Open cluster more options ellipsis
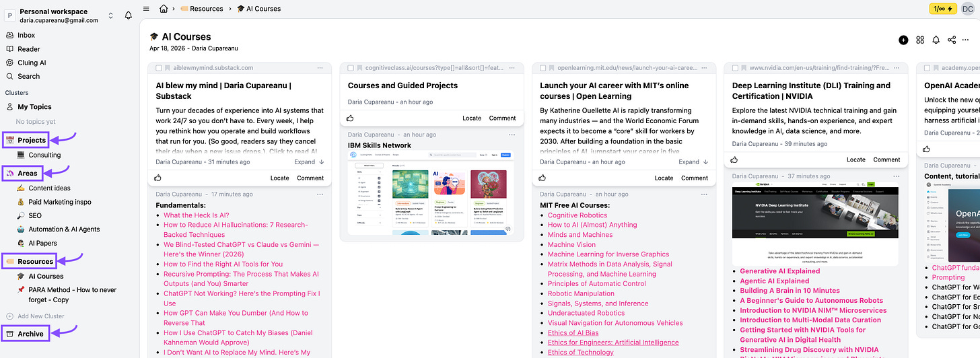The width and height of the screenshot is (980, 358). pyautogui.click(x=966, y=40)
